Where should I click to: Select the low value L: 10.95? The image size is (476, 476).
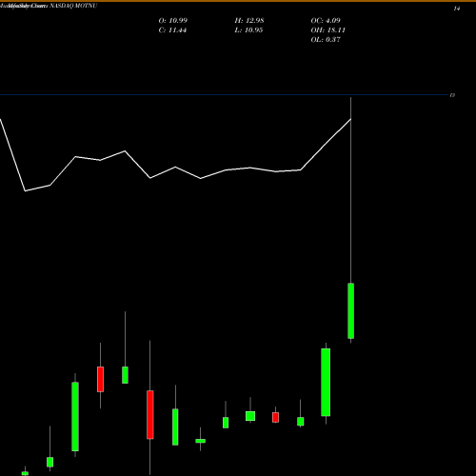tap(248, 30)
